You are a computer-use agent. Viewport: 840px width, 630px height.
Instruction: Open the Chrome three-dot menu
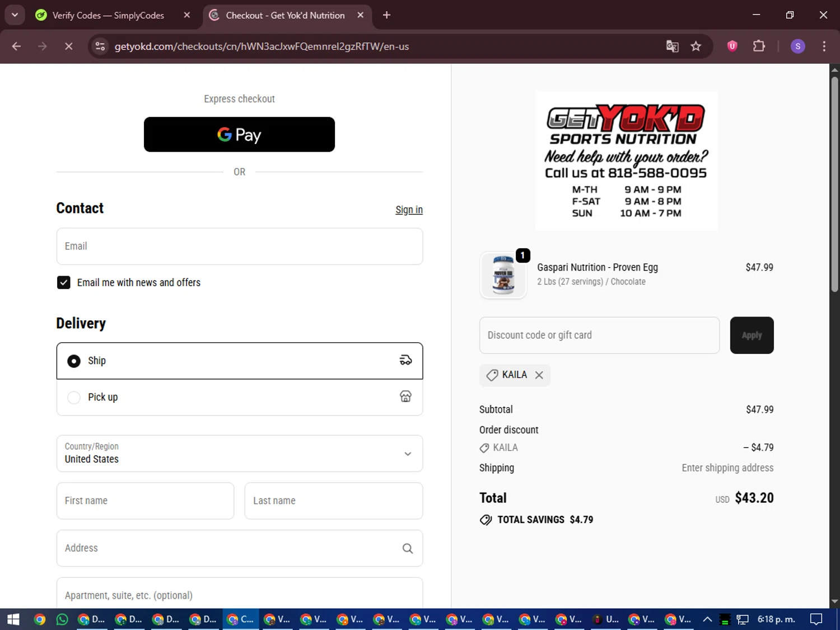click(x=824, y=46)
